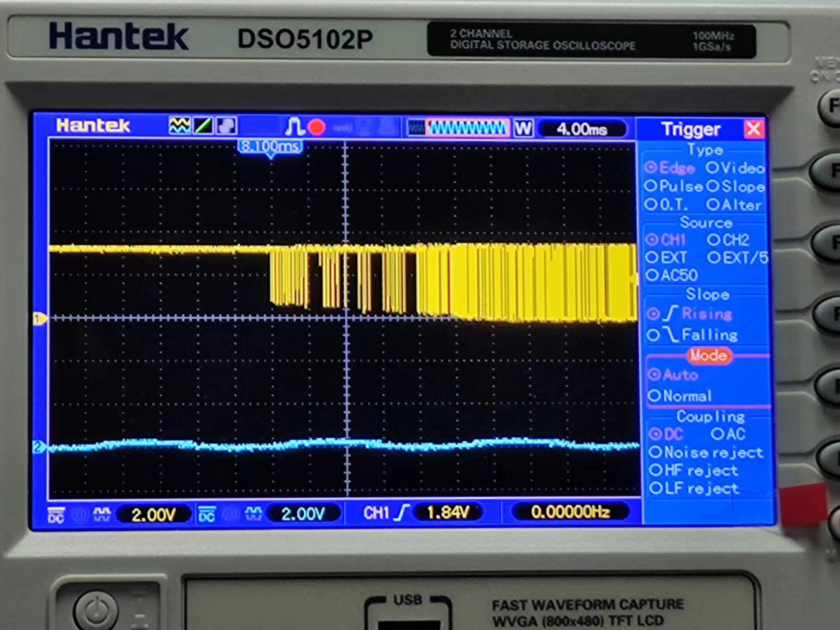Click the 0.00000Hz frequency counter
This screenshot has height=630, width=840.
[570, 512]
